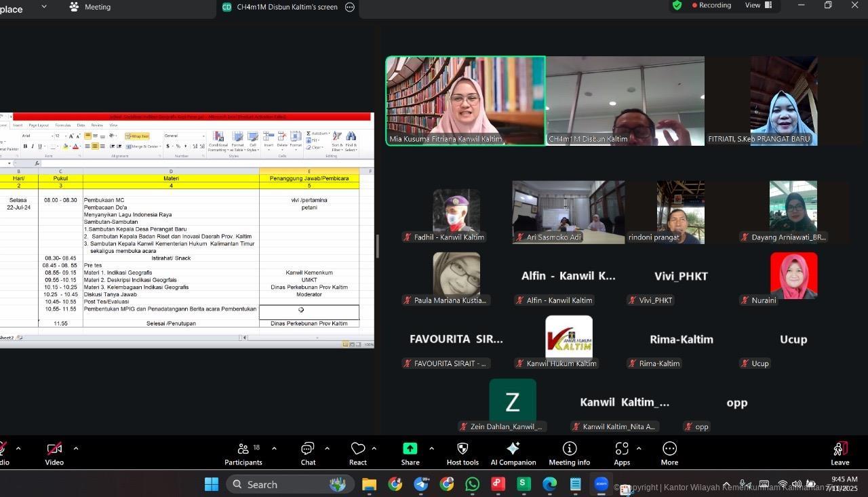The height and width of the screenshot is (497, 868).
Task: Open the Apps menu icon
Action: pos(622,454)
